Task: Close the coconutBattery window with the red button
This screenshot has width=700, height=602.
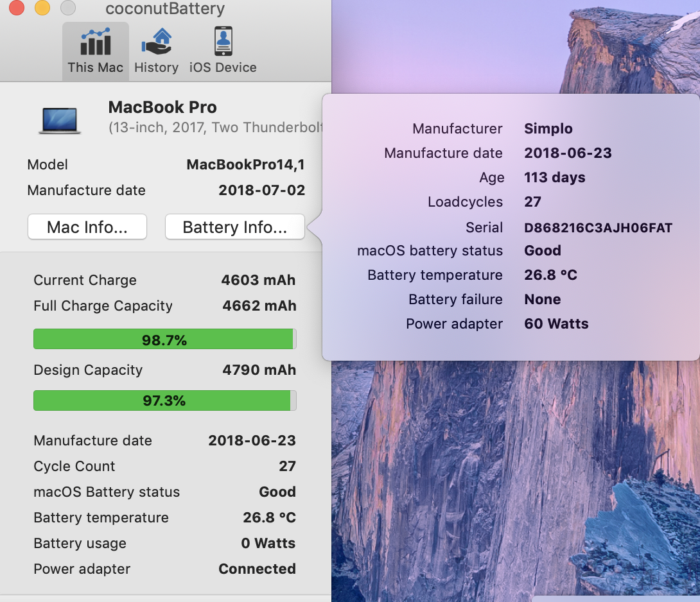Action: (x=17, y=7)
